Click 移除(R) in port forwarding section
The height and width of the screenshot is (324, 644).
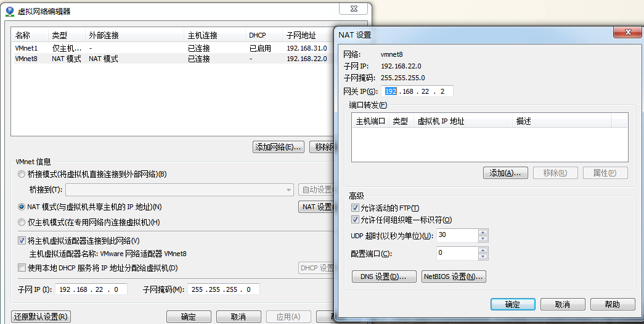tap(555, 173)
